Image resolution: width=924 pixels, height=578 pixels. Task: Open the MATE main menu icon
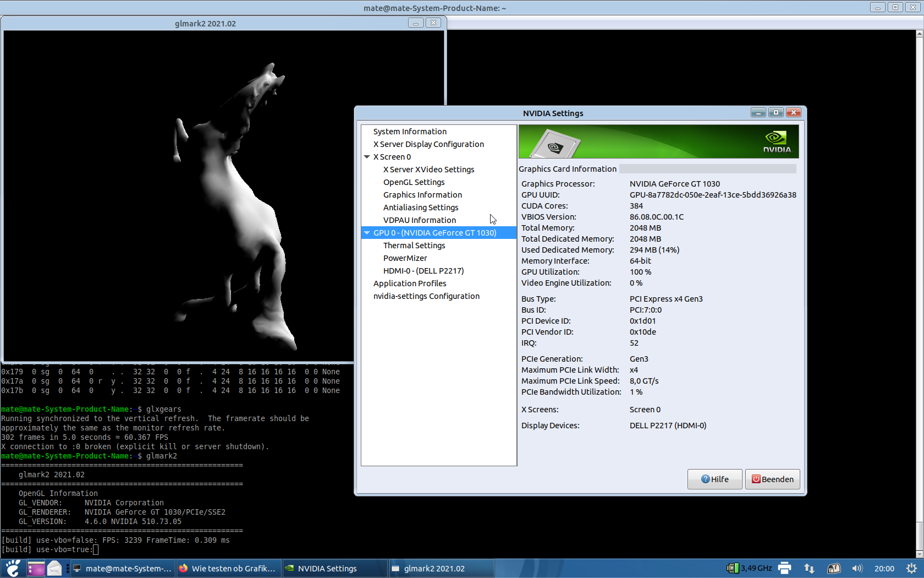click(x=13, y=568)
